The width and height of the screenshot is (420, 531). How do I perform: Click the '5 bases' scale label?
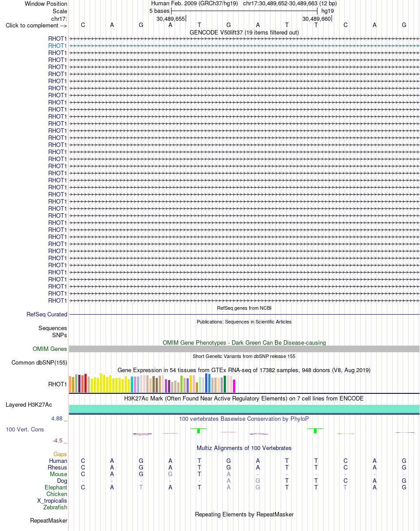159,11
